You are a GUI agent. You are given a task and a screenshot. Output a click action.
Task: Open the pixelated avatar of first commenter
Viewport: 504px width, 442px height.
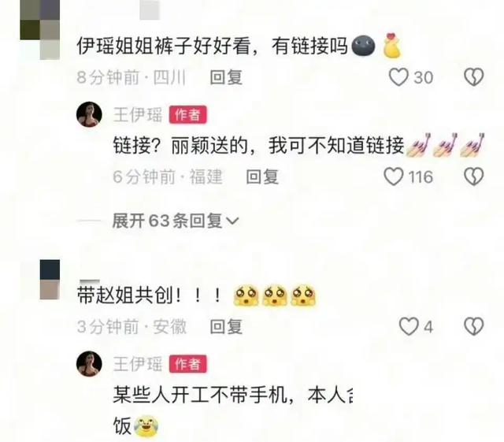coord(40,30)
